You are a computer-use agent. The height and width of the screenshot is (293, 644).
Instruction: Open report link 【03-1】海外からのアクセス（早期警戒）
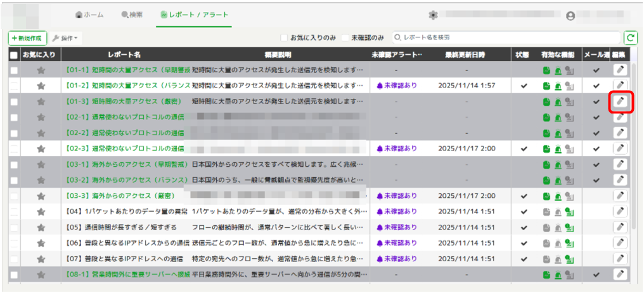[x=127, y=165]
